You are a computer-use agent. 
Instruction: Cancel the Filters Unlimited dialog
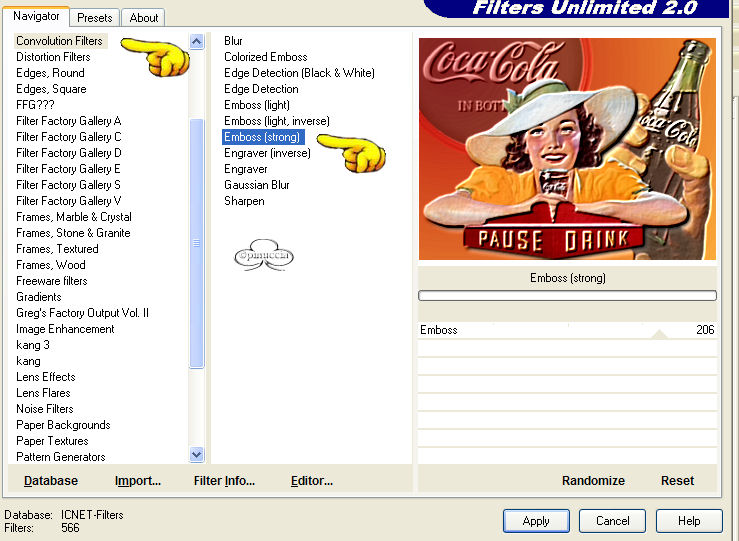(612, 521)
